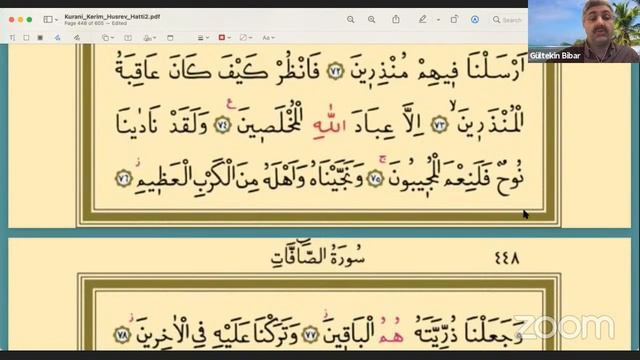640x360 pixels.
Task: Click page number ٤٤٨ in the header
Action: [x=507, y=258]
